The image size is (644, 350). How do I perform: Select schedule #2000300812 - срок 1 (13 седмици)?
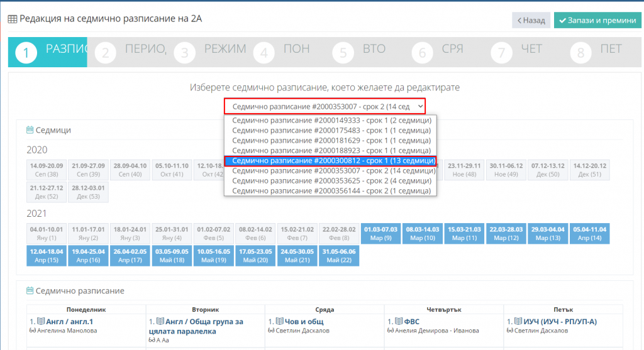tap(330, 161)
